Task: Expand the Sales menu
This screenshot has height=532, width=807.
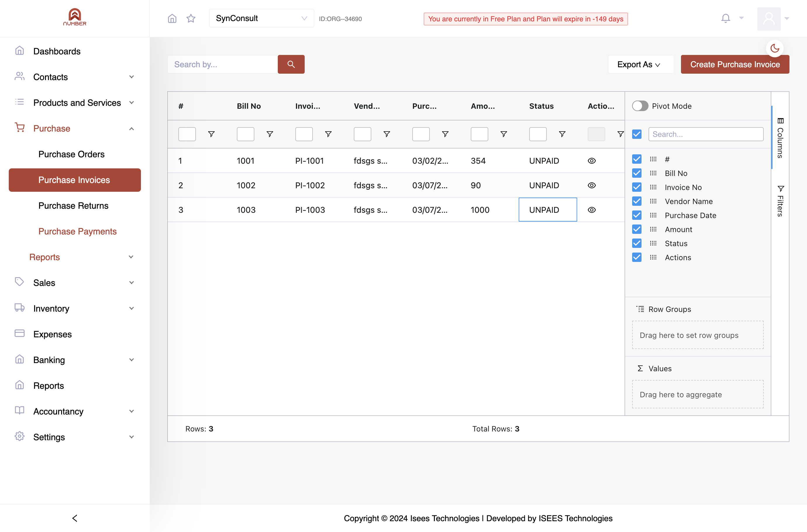Action: [75, 283]
